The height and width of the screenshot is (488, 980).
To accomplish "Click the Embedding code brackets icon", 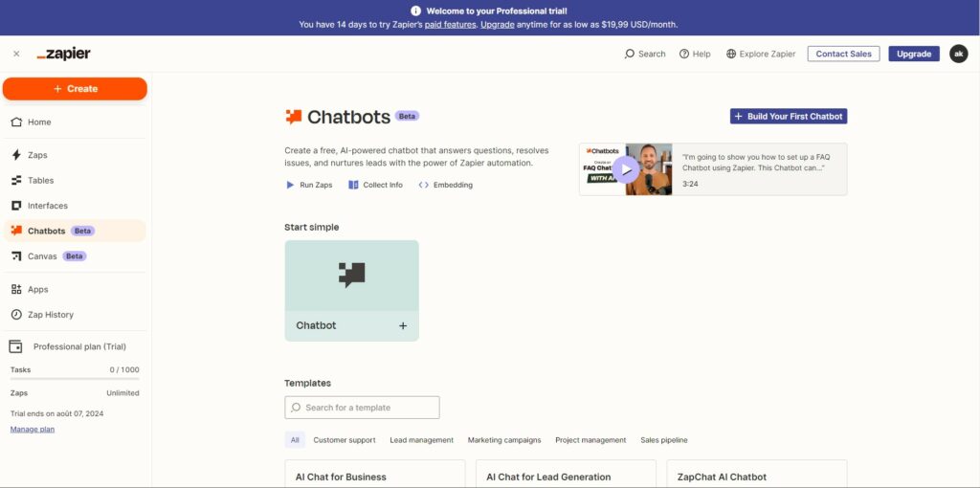I will pyautogui.click(x=424, y=185).
